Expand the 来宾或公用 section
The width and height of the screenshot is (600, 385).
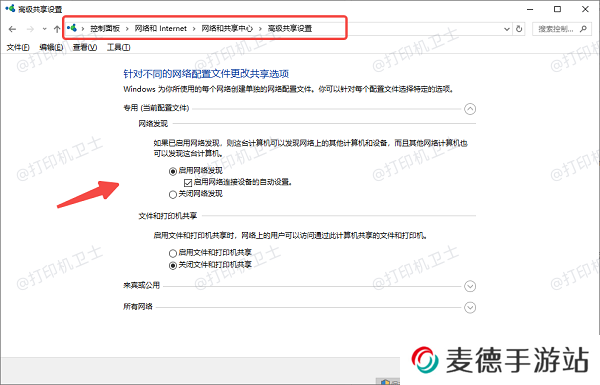click(x=470, y=286)
